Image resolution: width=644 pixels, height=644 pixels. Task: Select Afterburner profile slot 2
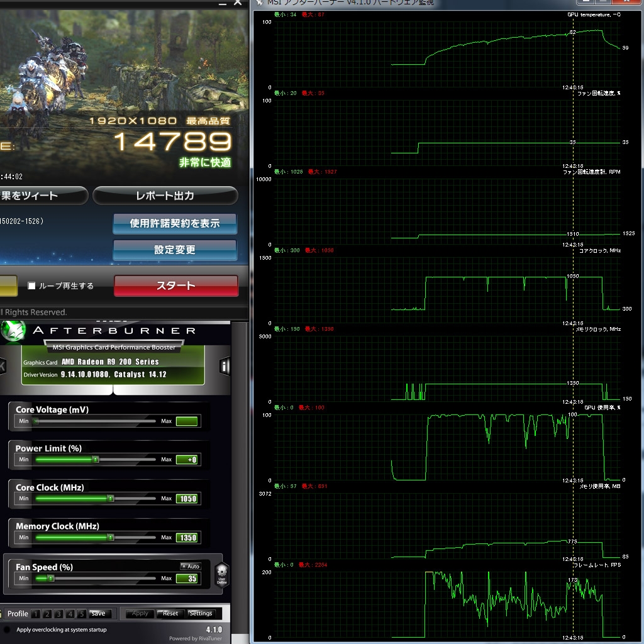point(47,614)
